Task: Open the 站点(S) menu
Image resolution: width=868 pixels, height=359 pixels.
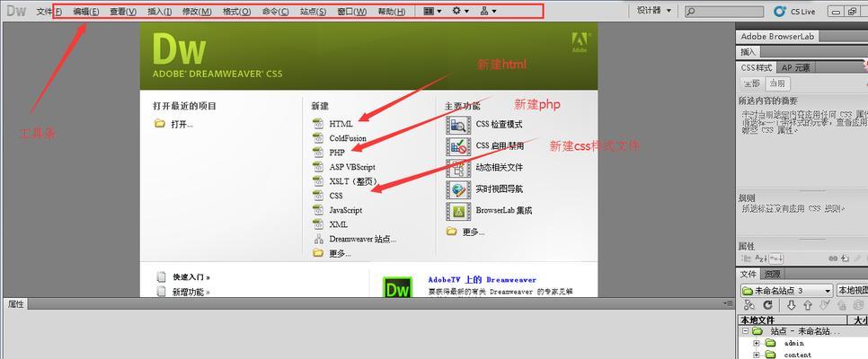Action: pos(313,11)
